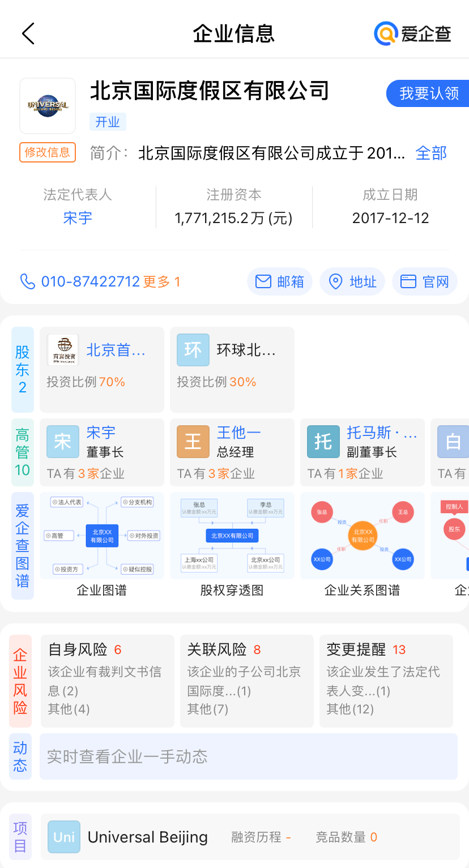The width and height of the screenshot is (469, 868).
Task: Open legal representative 宋宇 link
Action: (x=78, y=218)
